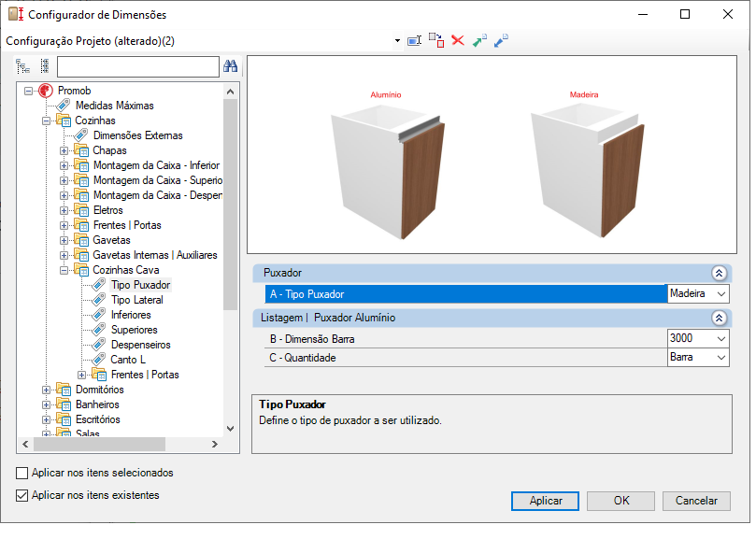Click the Dormitórios folder icon
The width and height of the screenshot is (756, 539).
coord(64,389)
